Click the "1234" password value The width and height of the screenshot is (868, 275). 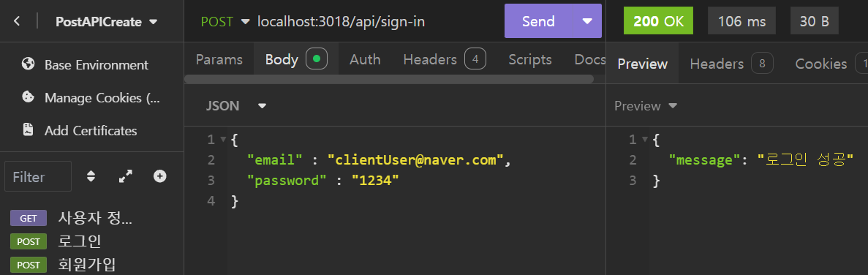click(375, 181)
